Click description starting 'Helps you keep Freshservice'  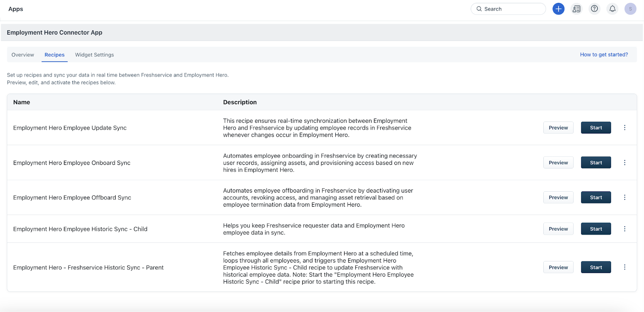coord(314,229)
